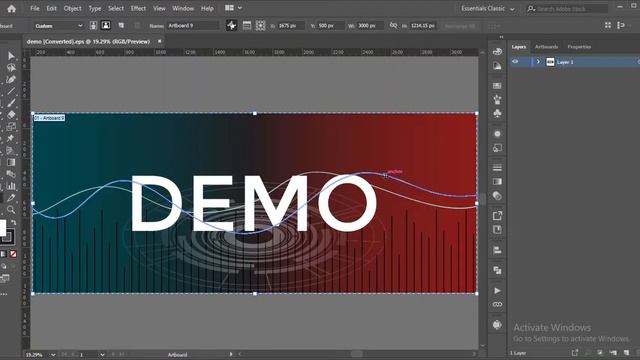The image size is (640, 360).
Task: Click the artboard Name input field
Action: click(193, 25)
